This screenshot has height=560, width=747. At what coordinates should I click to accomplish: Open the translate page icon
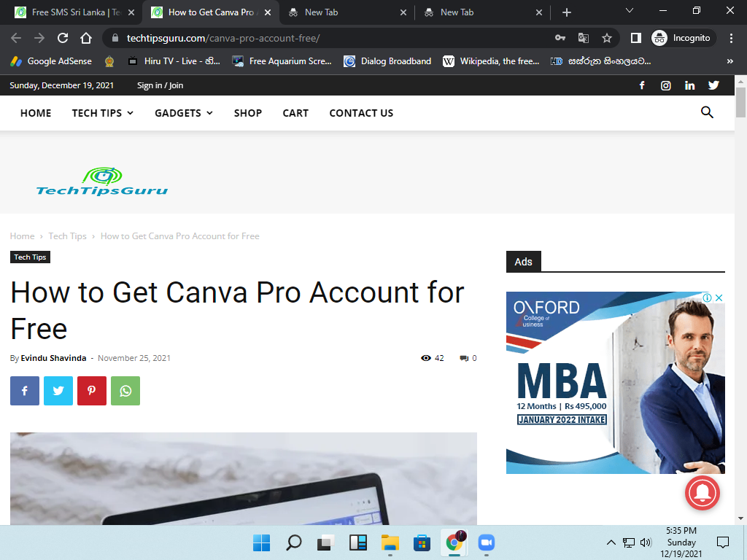click(x=583, y=38)
